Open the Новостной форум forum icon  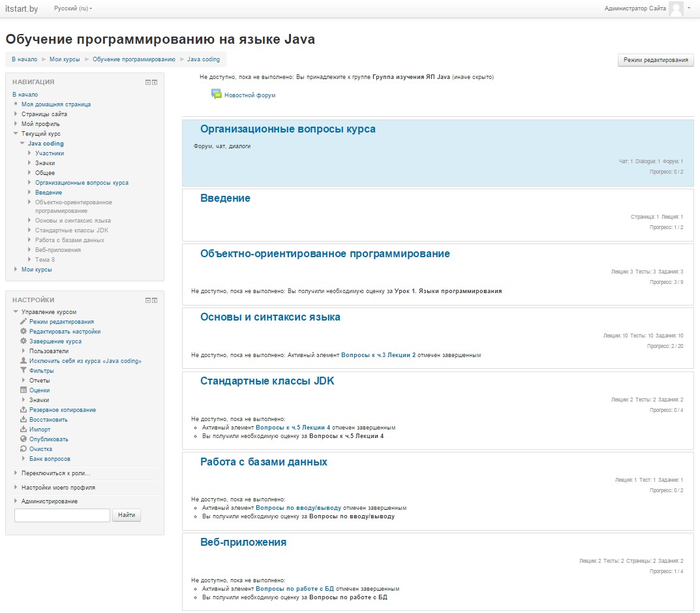216,94
